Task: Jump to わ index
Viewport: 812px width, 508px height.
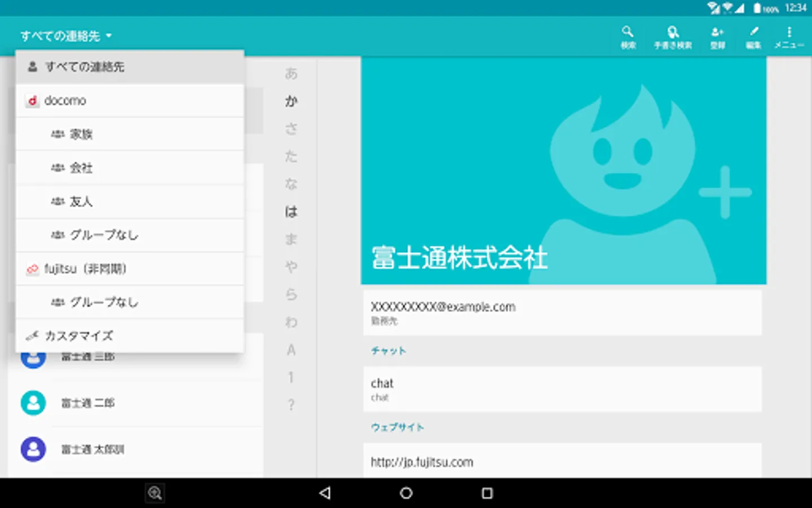Action: 291,322
